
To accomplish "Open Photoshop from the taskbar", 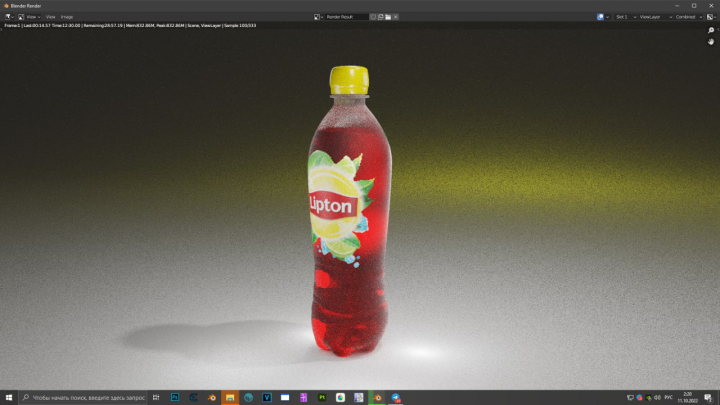I will click(175, 398).
